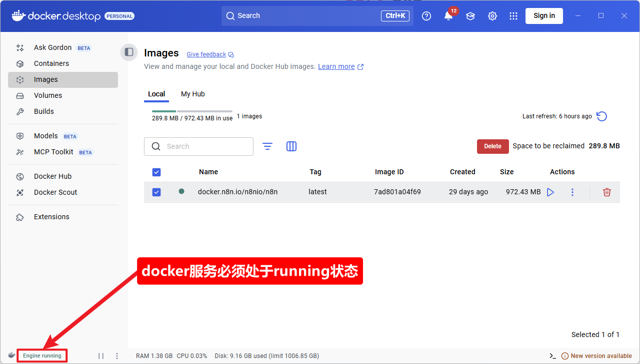The width and height of the screenshot is (640, 364).
Task: Open Docker Scout in sidebar
Action: coord(63,192)
